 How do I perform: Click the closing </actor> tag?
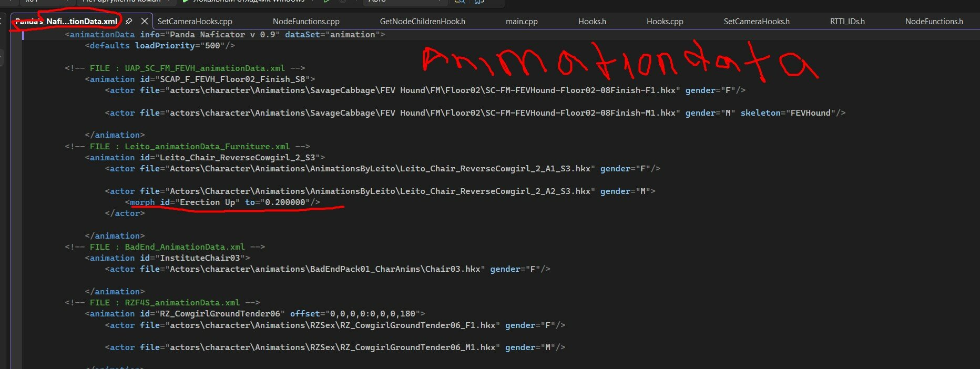125,213
